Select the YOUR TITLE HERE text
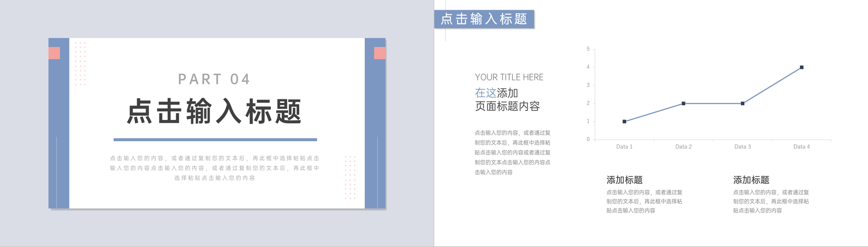868x247 pixels. [x=509, y=77]
